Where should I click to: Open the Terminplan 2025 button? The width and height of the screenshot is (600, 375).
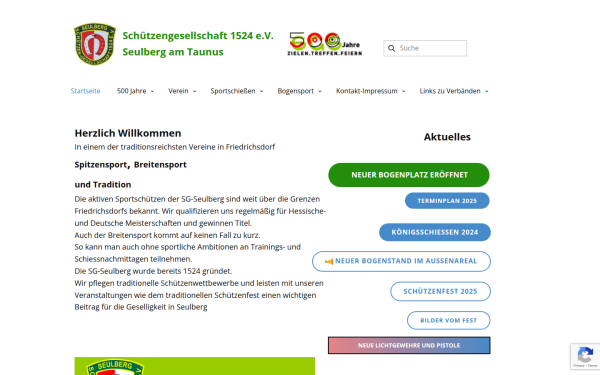(x=447, y=201)
